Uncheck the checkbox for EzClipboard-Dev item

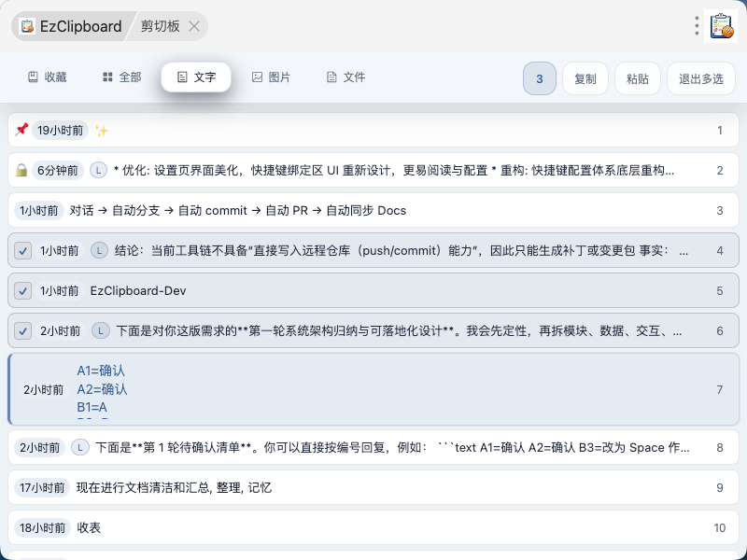pos(22,290)
